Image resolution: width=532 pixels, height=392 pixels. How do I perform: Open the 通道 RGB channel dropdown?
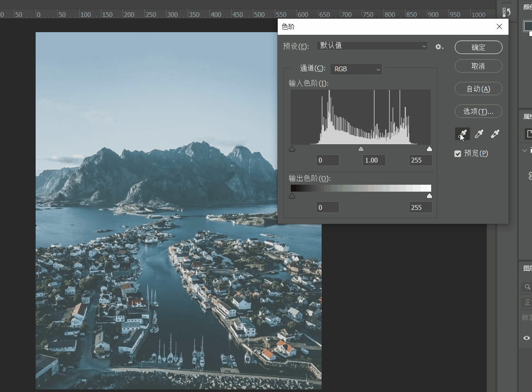[x=356, y=69]
